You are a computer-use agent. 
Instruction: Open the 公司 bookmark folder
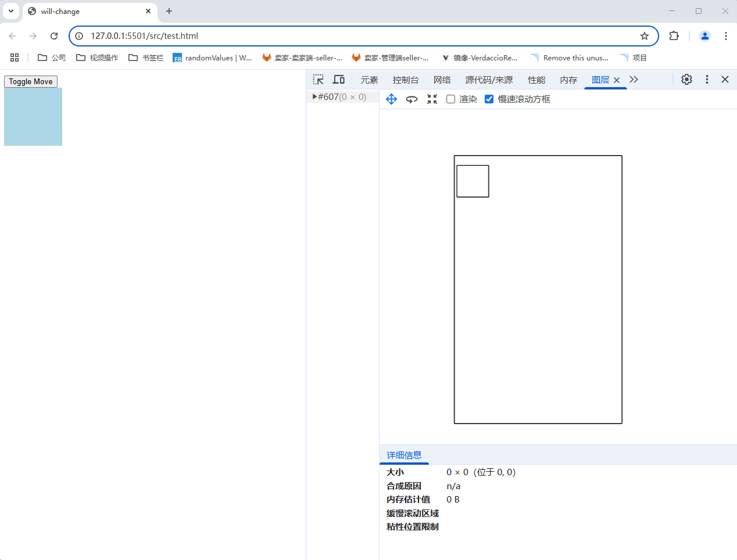pyautogui.click(x=52, y=58)
